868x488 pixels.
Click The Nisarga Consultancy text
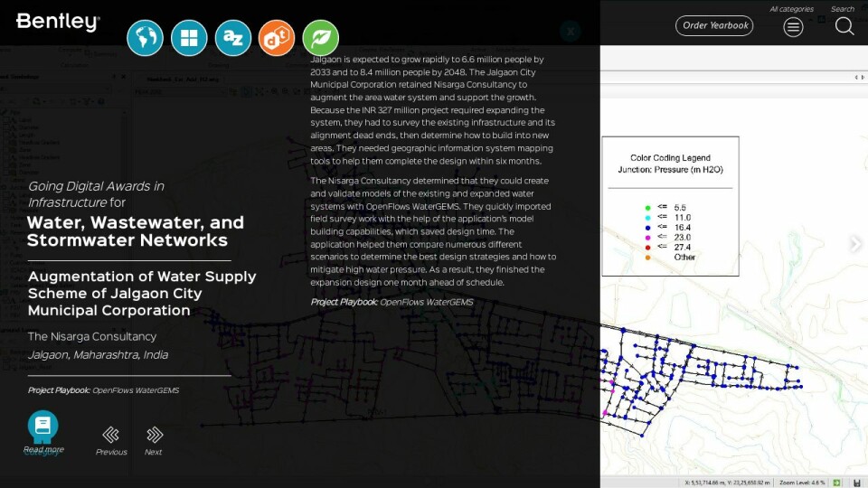[x=92, y=336]
